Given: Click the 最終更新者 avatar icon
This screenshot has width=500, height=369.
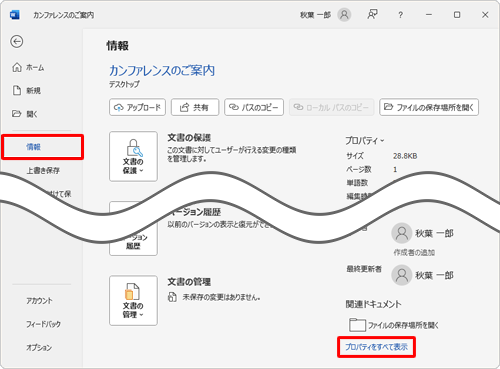Looking at the screenshot, I should coord(402,275).
